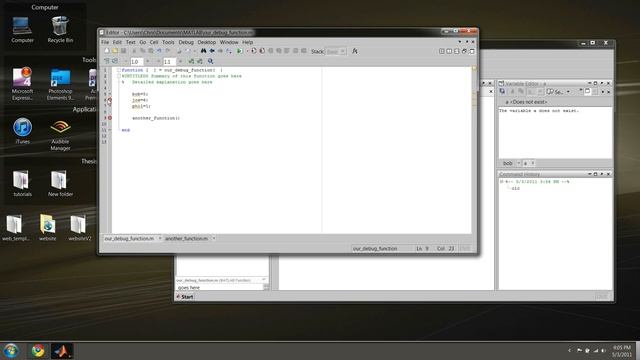Create a new file in the Editor toolbar

[x=107, y=51]
